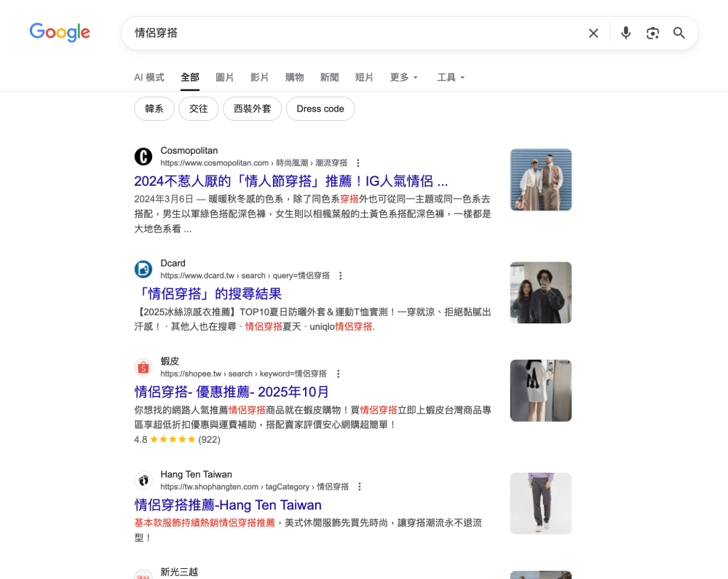Select the Dress code filter chip
The image size is (728, 579).
click(x=320, y=109)
